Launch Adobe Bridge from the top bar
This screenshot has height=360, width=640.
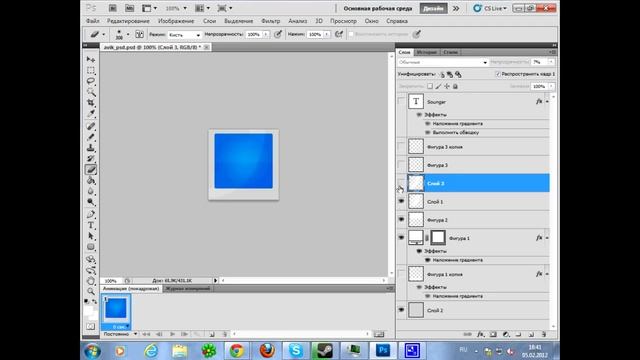113,8
